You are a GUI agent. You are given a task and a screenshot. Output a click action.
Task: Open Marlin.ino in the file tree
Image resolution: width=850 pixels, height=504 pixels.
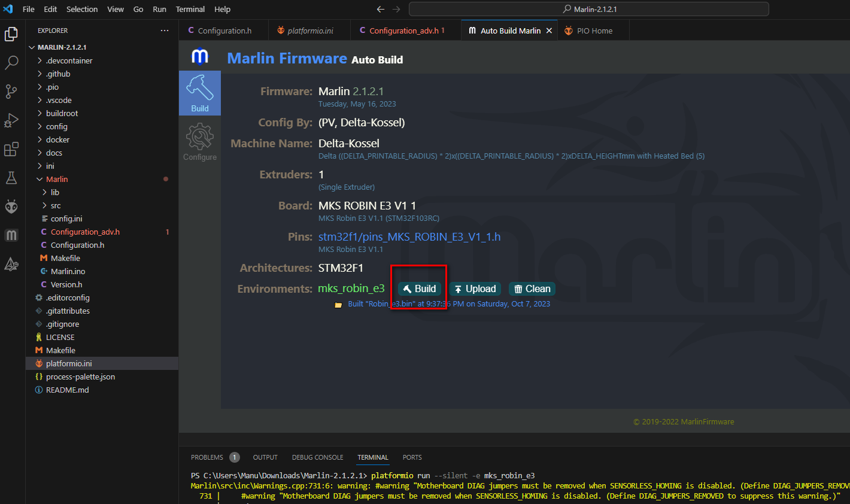[x=68, y=271]
